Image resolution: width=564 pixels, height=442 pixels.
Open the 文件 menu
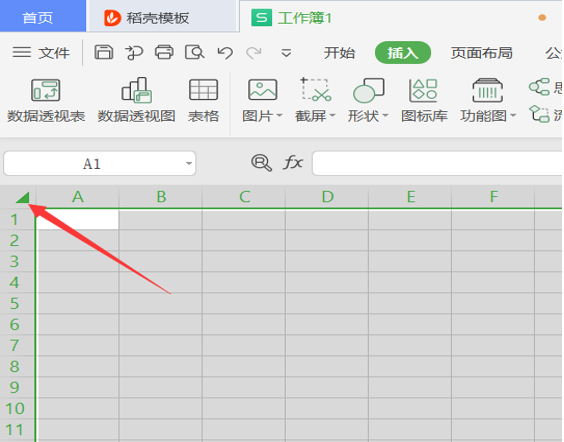point(41,53)
